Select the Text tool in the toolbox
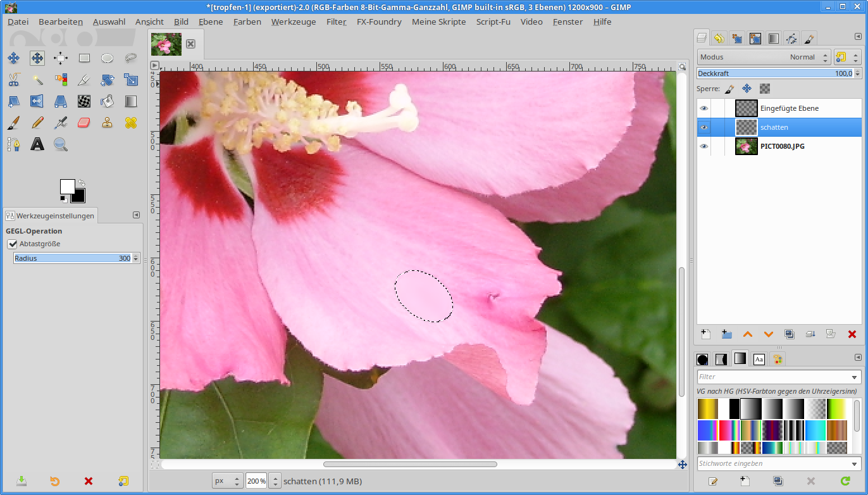Image resolution: width=868 pixels, height=495 pixels. (37, 144)
